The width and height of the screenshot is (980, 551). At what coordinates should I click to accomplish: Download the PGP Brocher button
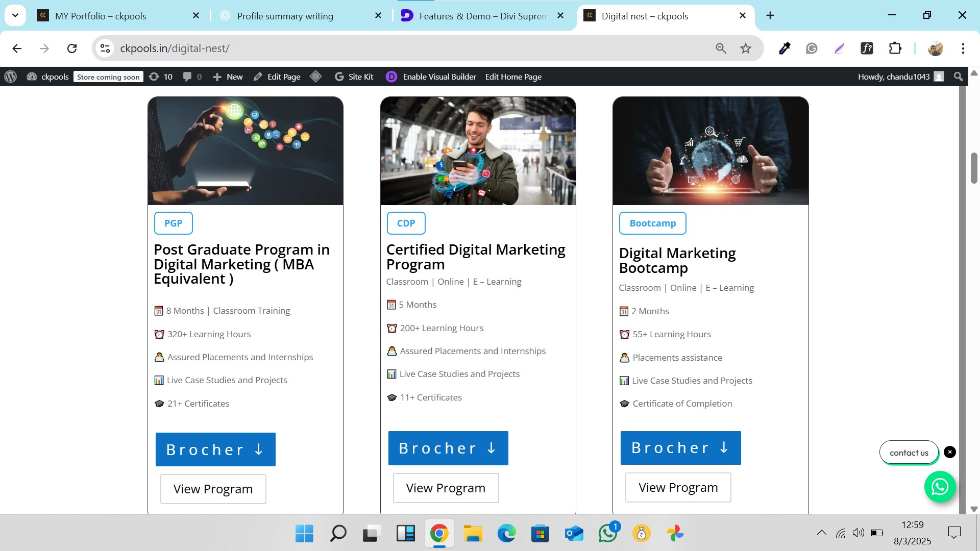point(215,449)
